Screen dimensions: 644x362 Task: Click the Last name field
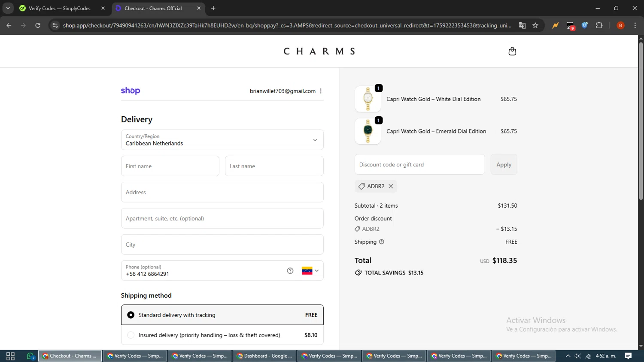[274, 166]
